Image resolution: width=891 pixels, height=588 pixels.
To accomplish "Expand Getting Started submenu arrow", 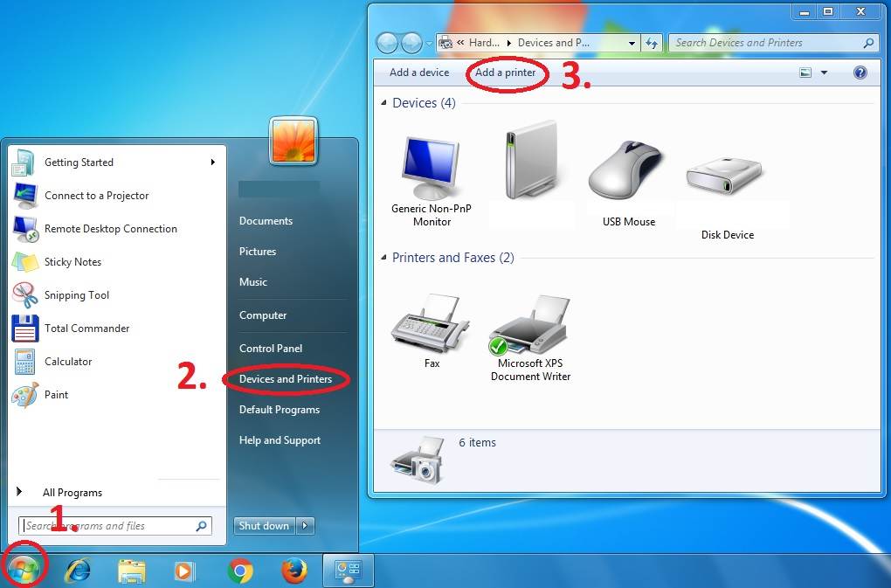I will coord(212,163).
